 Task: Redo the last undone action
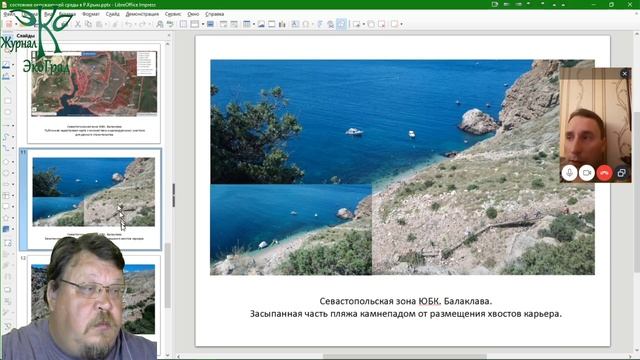tap(142, 24)
